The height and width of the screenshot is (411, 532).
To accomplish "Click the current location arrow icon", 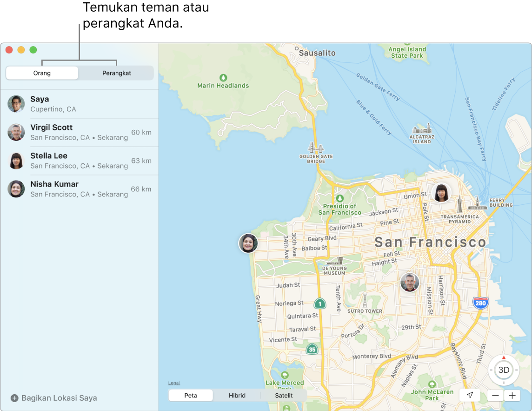I will tap(470, 395).
